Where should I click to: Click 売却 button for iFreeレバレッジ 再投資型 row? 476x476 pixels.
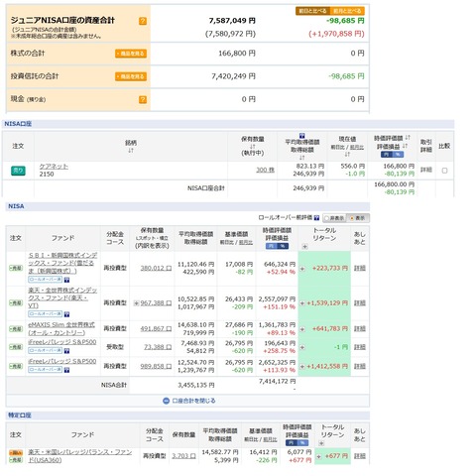coord(16,366)
